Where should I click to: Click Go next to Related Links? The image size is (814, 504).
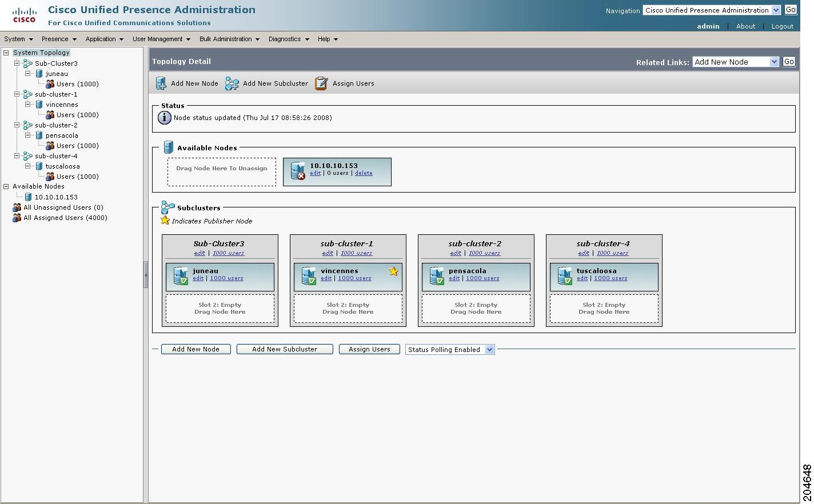[x=789, y=62]
